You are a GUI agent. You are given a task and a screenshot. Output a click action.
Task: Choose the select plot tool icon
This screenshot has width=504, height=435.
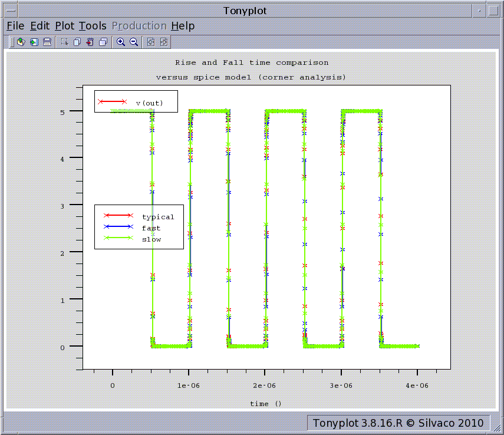click(65, 42)
